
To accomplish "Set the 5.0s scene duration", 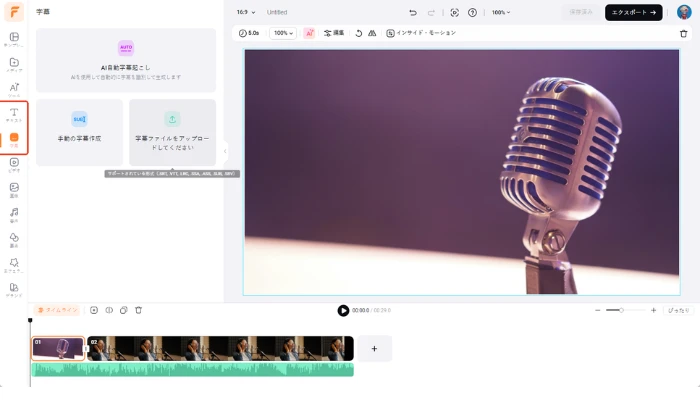I will [x=249, y=33].
